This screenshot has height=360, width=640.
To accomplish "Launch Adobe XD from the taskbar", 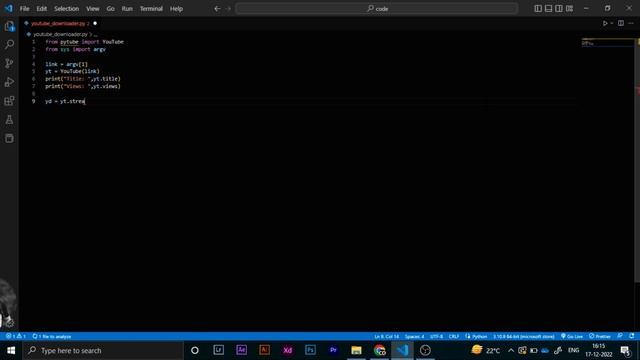I will 287,350.
